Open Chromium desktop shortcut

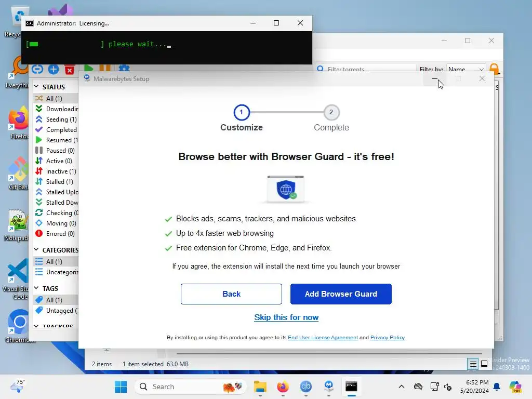pyautogui.click(x=19, y=326)
